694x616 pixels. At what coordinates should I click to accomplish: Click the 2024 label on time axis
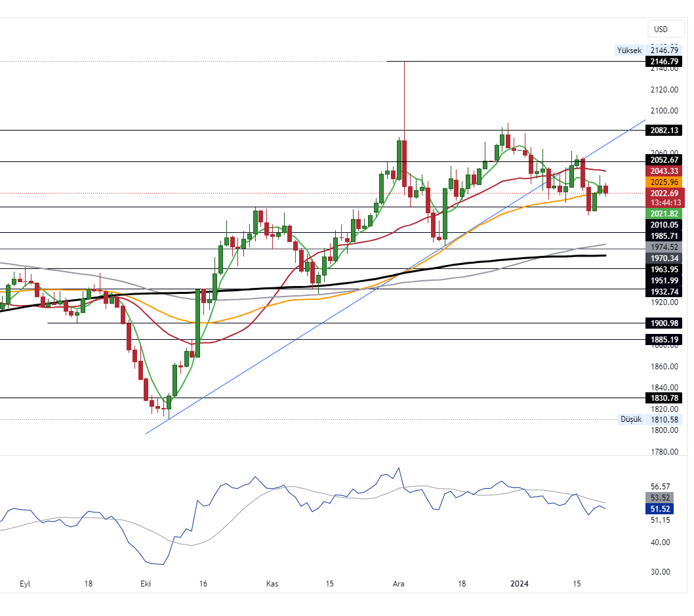click(520, 583)
